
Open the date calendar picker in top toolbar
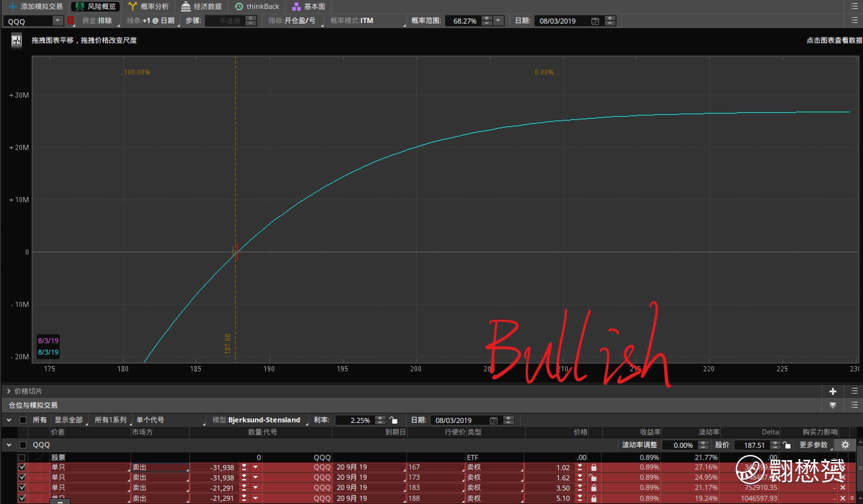click(595, 21)
